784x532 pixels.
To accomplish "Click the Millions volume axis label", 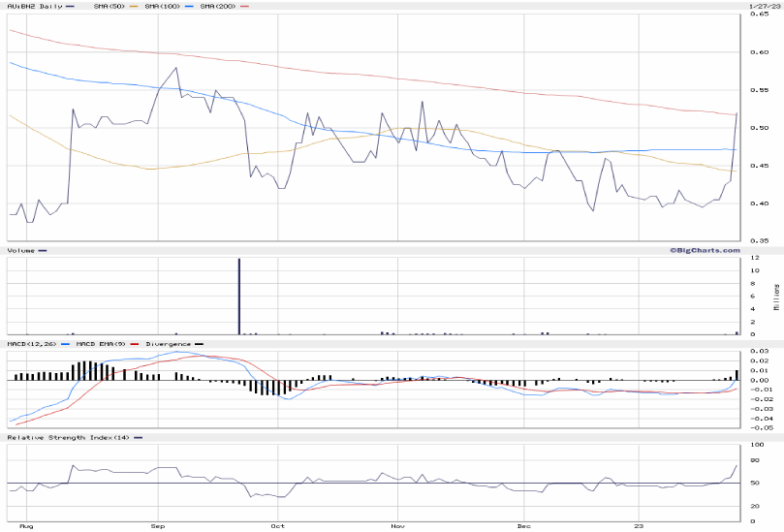I will coord(775,297).
